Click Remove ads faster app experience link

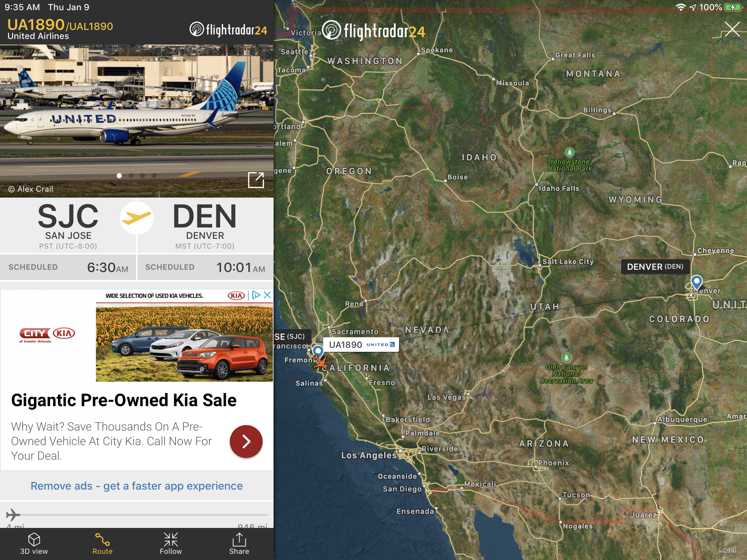pos(136,486)
